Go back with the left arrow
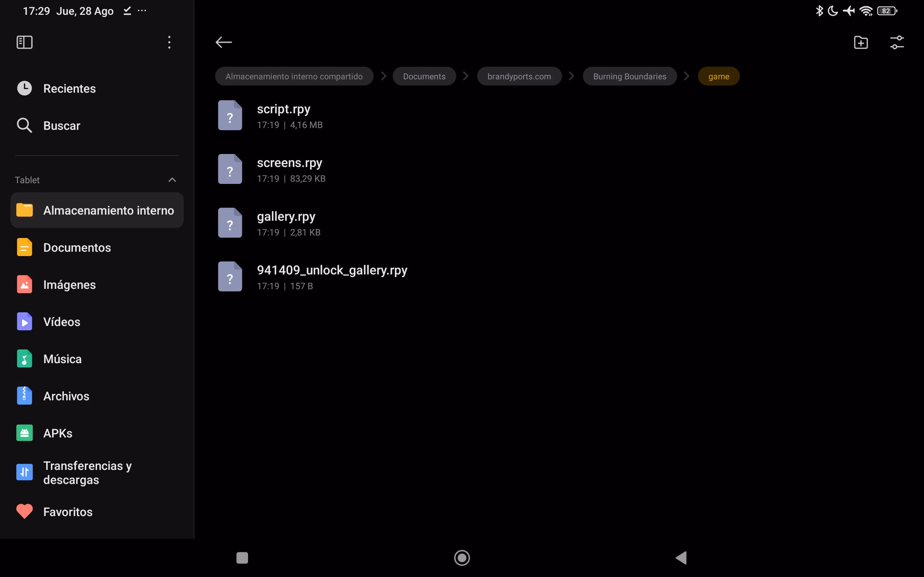 [x=224, y=42]
